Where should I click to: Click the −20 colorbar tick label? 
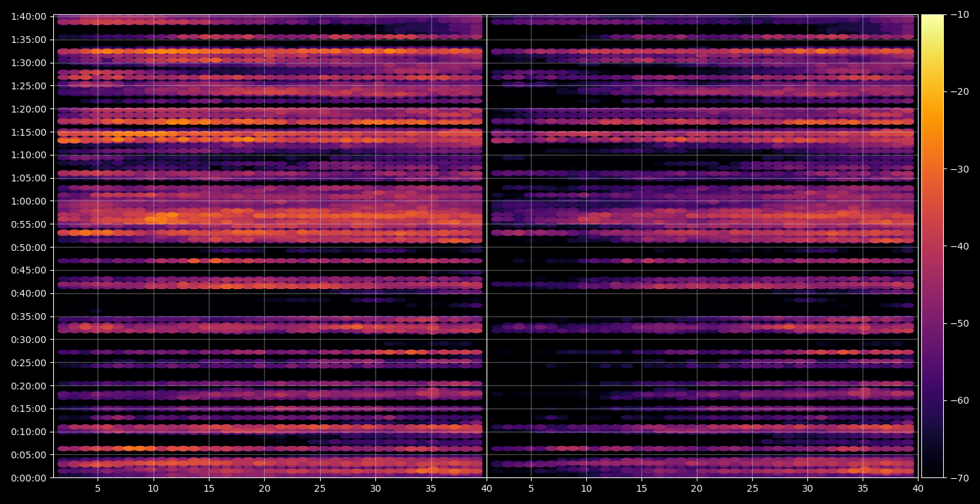[960, 91]
